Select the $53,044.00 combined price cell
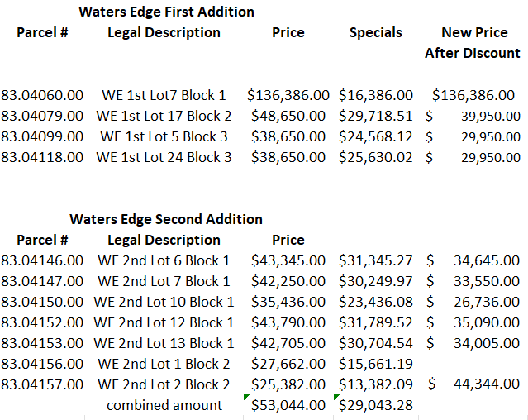Image resolution: width=528 pixels, height=420 pixels. click(288, 405)
